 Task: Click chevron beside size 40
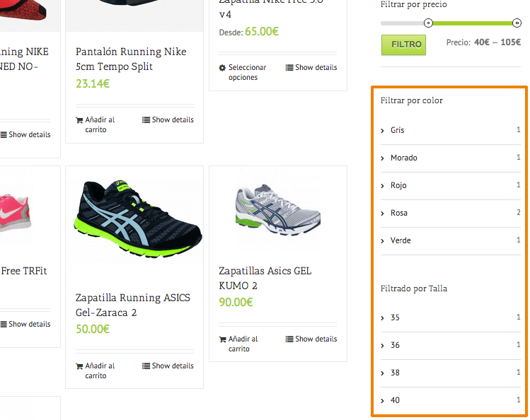coord(382,401)
